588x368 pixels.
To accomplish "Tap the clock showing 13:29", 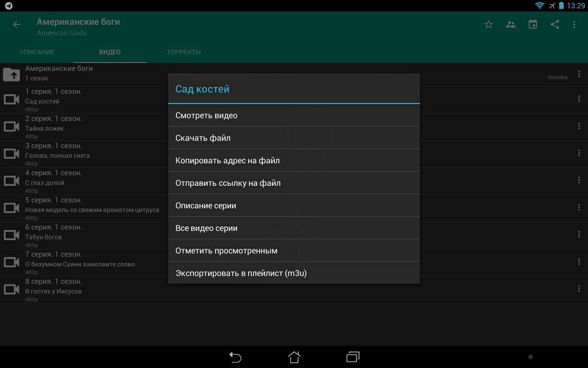I will click(x=576, y=6).
